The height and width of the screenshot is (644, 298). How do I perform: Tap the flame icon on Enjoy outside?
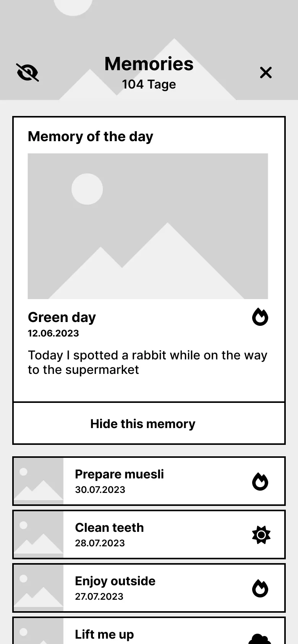coord(260,588)
